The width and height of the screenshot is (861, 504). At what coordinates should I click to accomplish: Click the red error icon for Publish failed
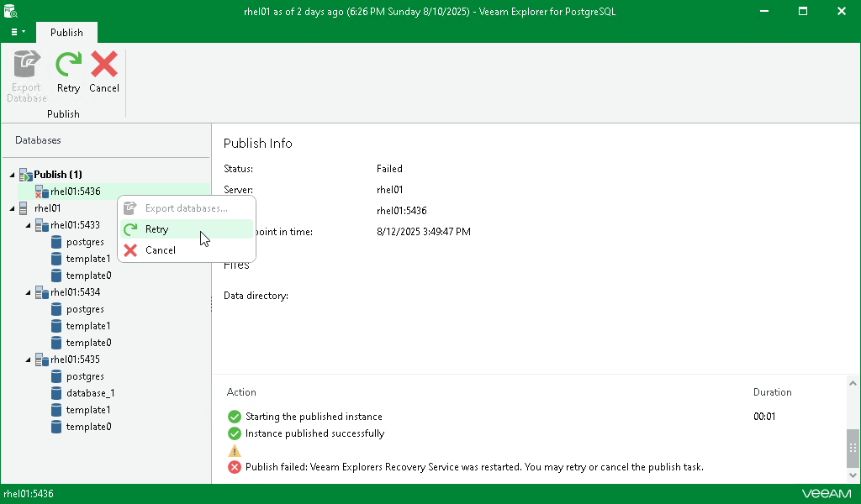[235, 467]
